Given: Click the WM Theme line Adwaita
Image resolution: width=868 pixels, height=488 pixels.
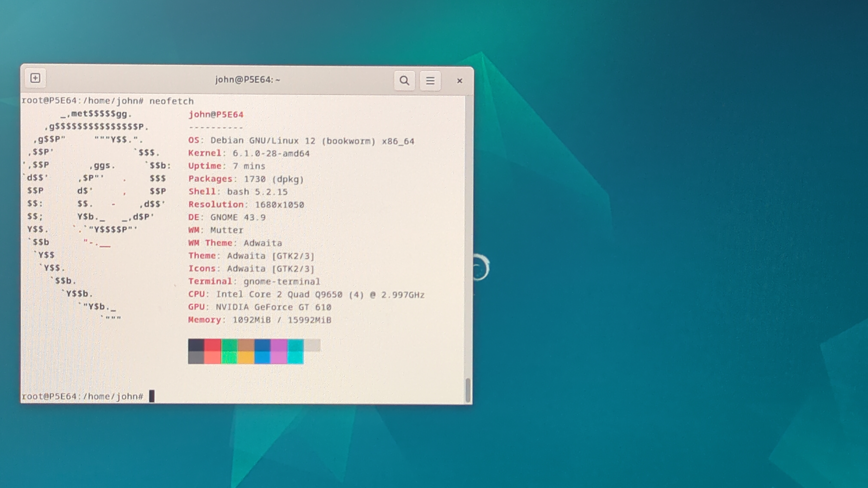Looking at the screenshot, I should [x=235, y=243].
